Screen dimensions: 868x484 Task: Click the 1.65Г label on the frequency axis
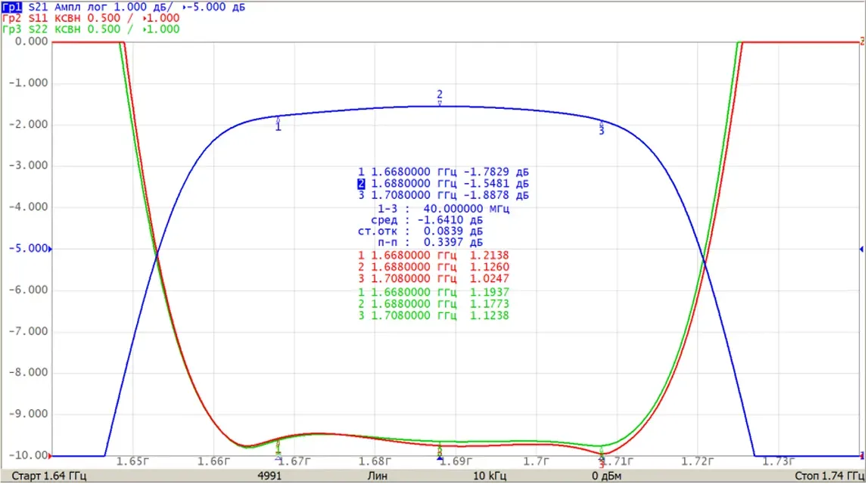pyautogui.click(x=133, y=461)
